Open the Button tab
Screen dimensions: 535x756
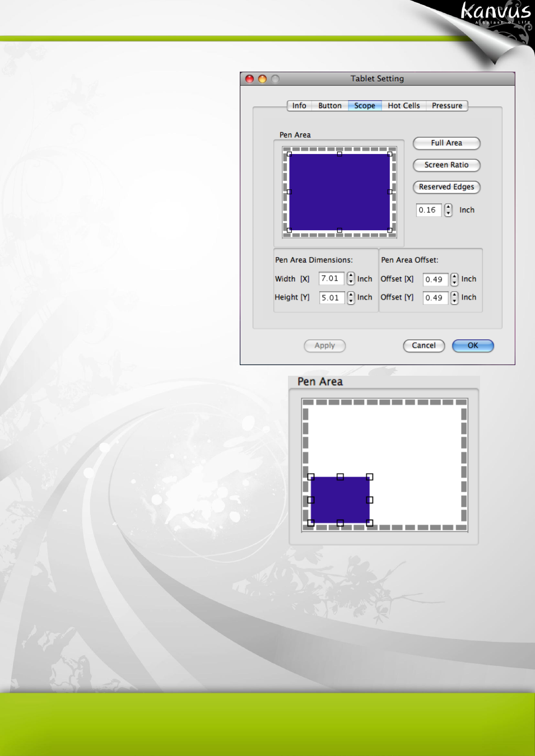click(x=330, y=105)
